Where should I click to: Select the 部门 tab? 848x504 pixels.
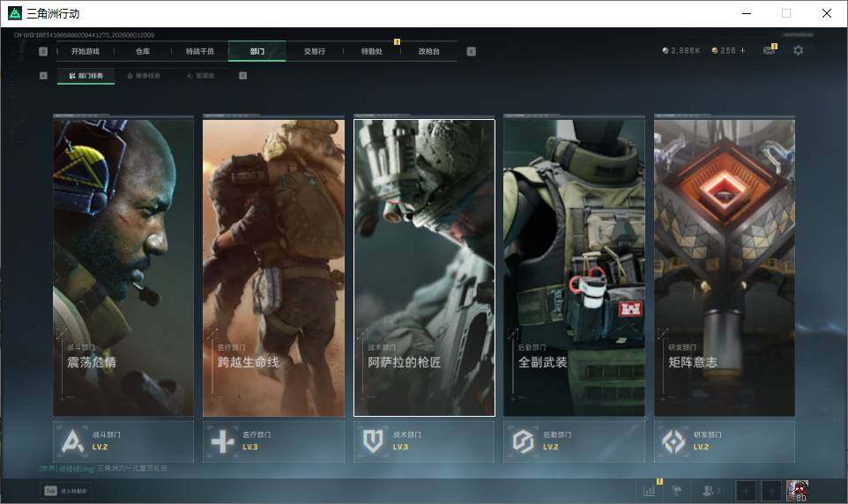[x=257, y=51]
